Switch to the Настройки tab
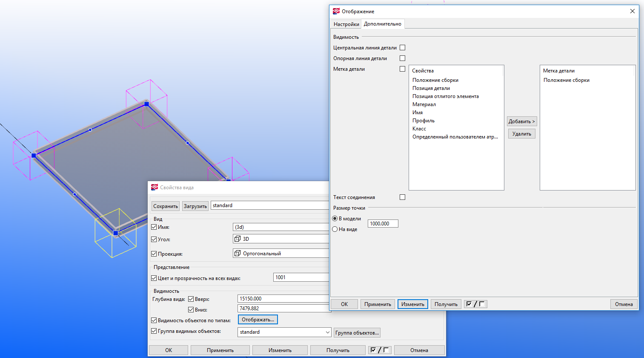 [x=346, y=24]
